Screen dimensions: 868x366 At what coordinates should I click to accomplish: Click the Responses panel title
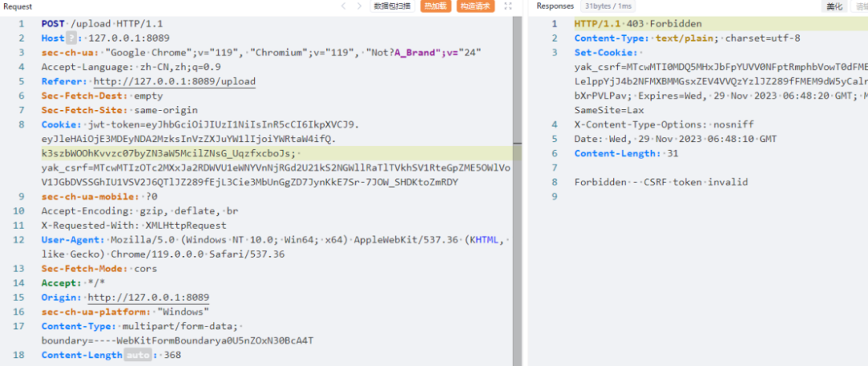(x=555, y=6)
